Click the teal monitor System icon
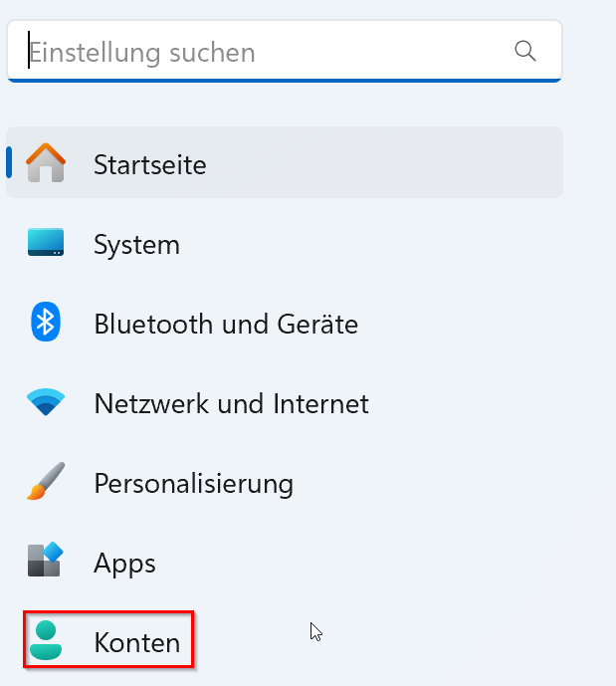Viewport: 616px width, 686px height. [x=46, y=242]
